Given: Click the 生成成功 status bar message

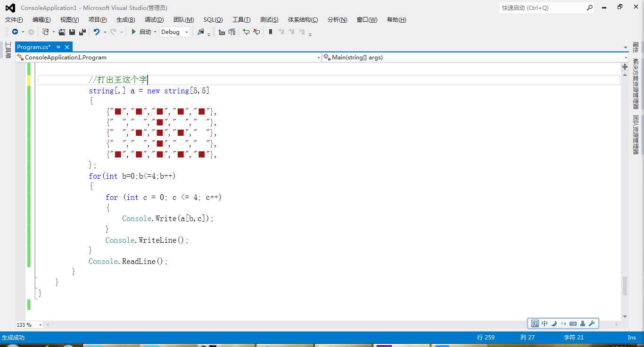Looking at the screenshot, I should 13,337.
